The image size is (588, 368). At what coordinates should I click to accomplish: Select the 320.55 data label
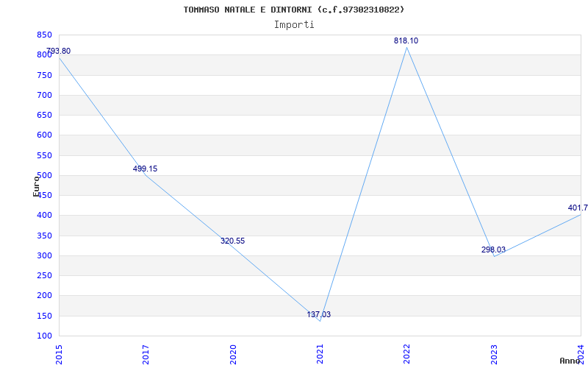click(x=232, y=241)
